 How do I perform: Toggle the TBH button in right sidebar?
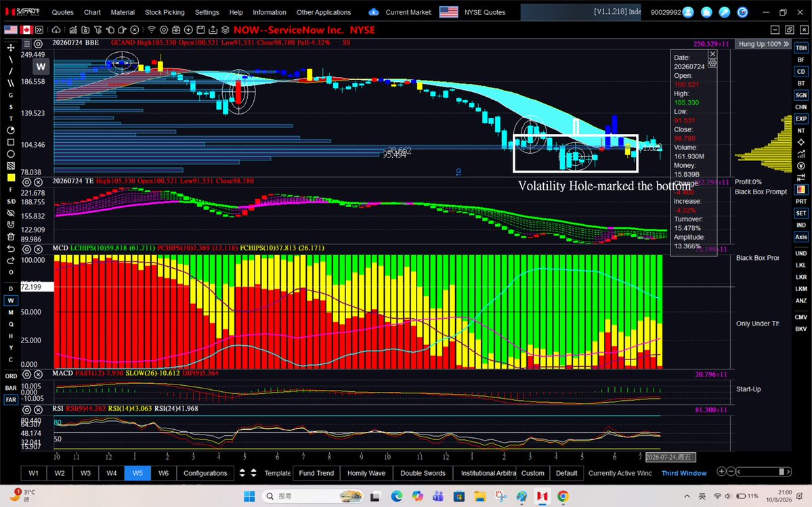pos(801,47)
